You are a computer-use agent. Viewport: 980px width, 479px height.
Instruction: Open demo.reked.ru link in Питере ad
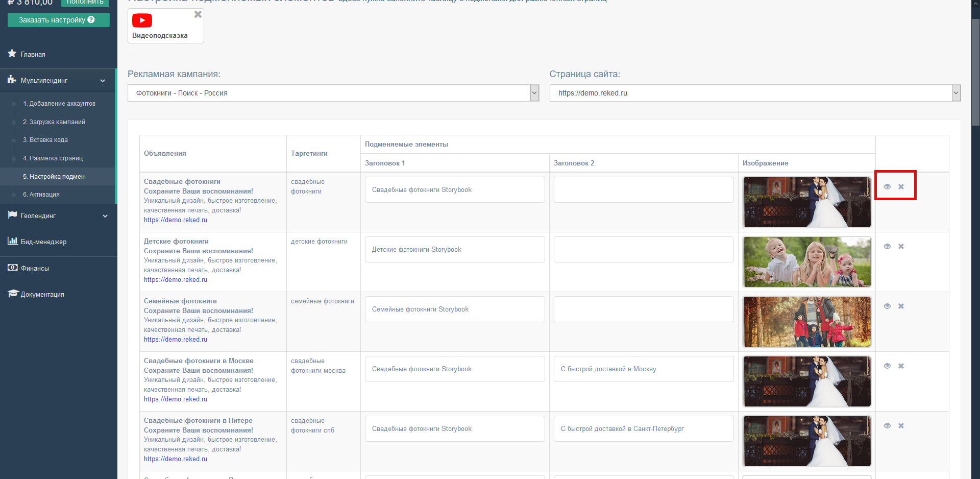[176, 459]
